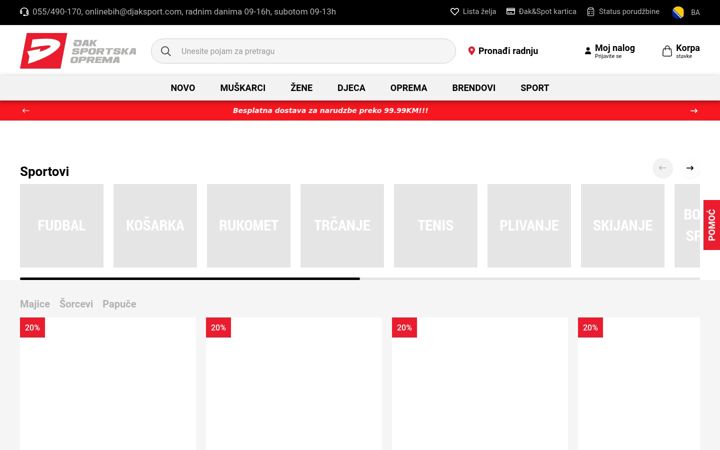Open the NOVO menu
720x450 pixels.
[x=183, y=88]
